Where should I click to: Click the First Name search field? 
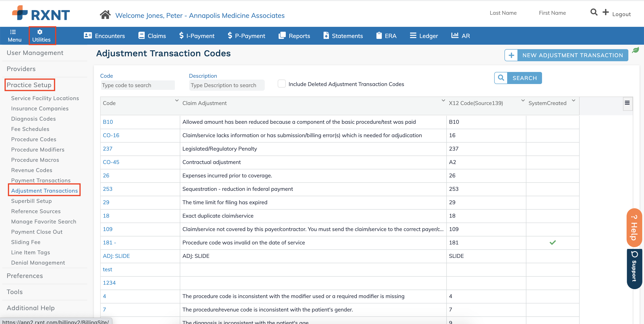[x=552, y=13]
